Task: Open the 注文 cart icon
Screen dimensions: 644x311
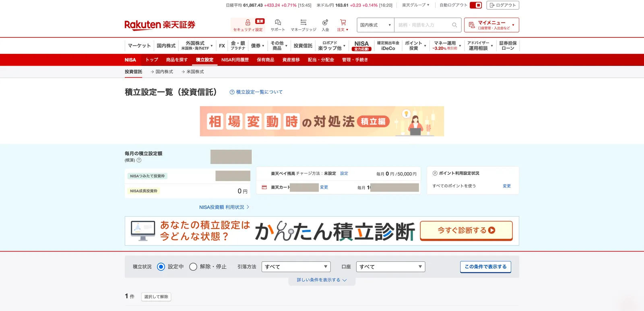Action: tap(343, 23)
